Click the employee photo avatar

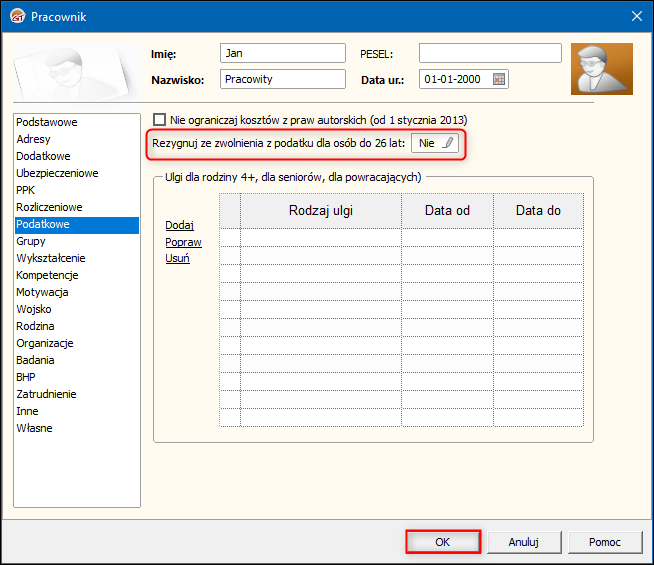point(601,69)
